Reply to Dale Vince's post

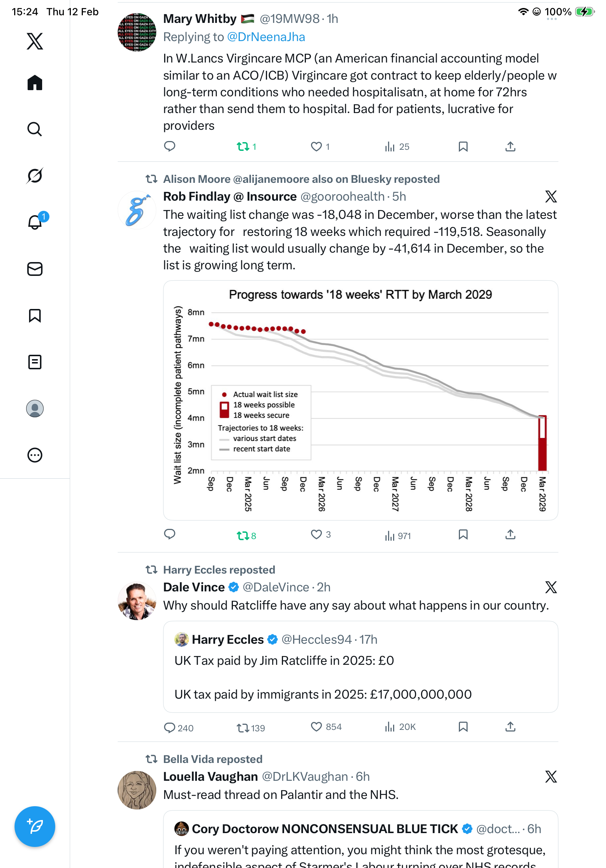coord(170,727)
